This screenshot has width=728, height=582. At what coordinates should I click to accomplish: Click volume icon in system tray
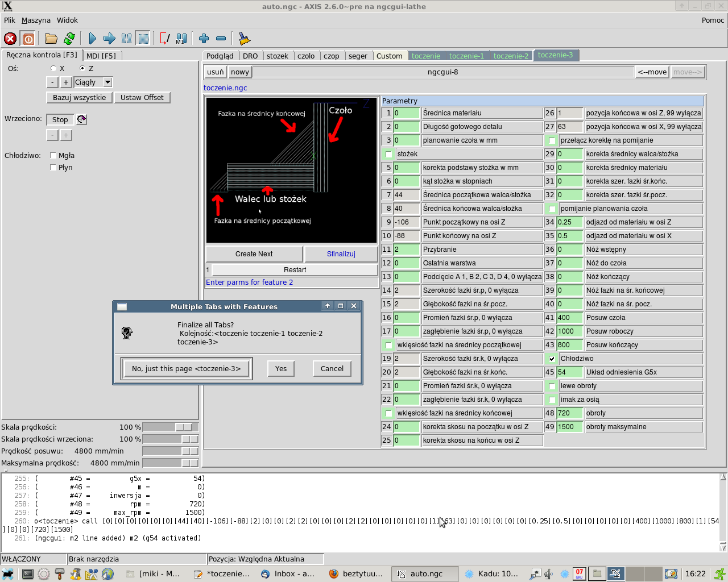pos(549,574)
